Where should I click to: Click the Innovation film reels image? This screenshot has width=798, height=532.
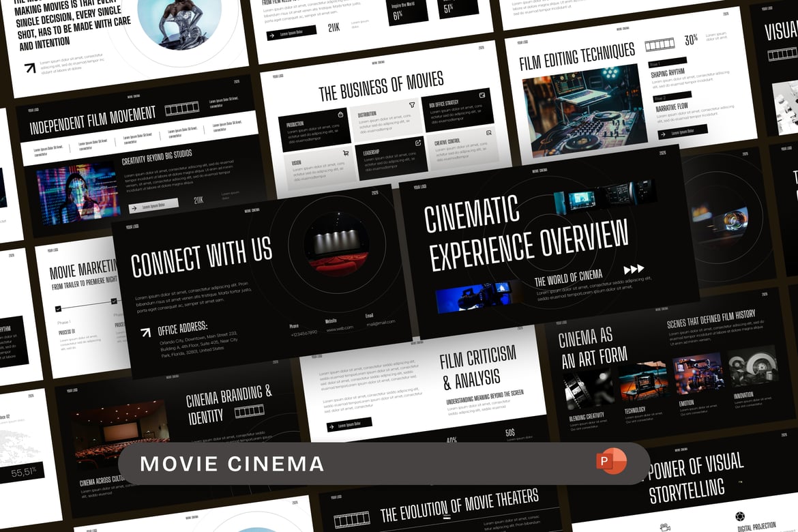pyautogui.click(x=752, y=366)
